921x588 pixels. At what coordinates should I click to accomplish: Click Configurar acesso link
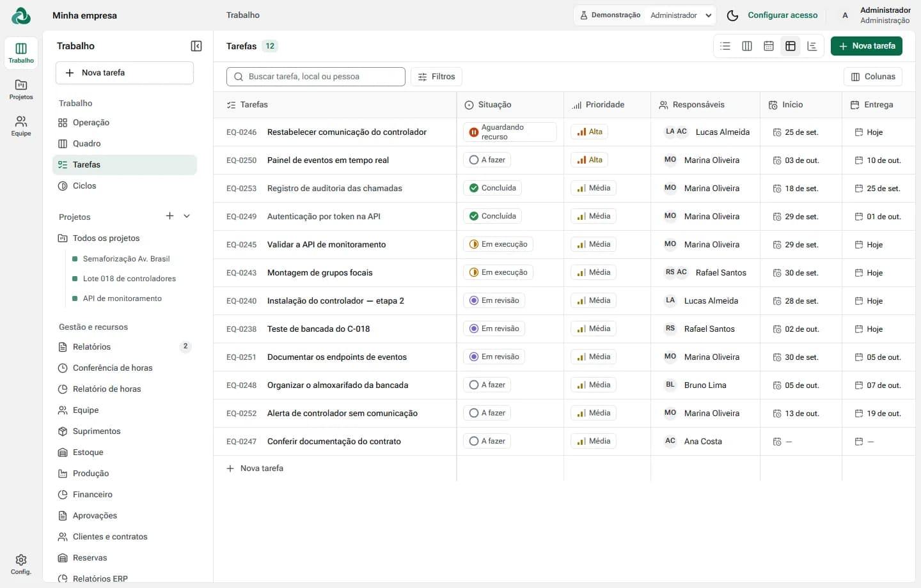(x=783, y=15)
